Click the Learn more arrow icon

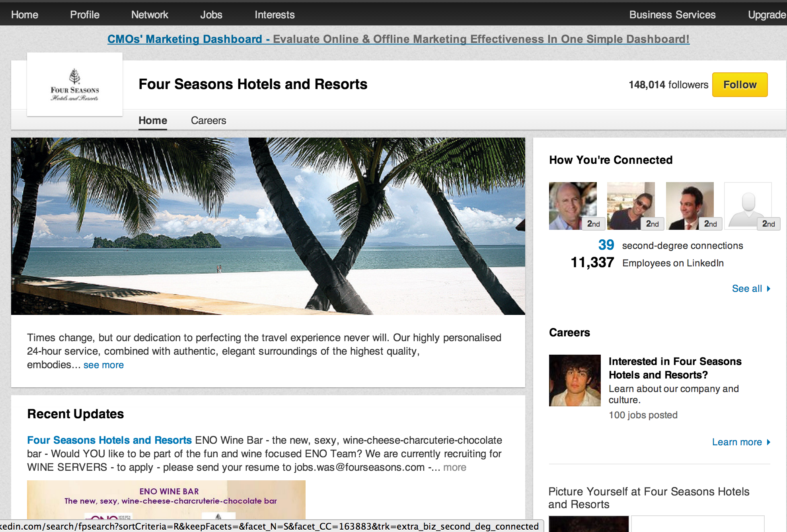(769, 442)
